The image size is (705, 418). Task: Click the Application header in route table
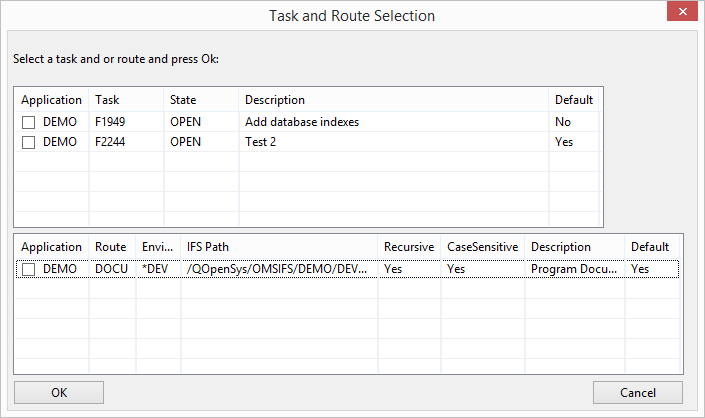pos(51,247)
